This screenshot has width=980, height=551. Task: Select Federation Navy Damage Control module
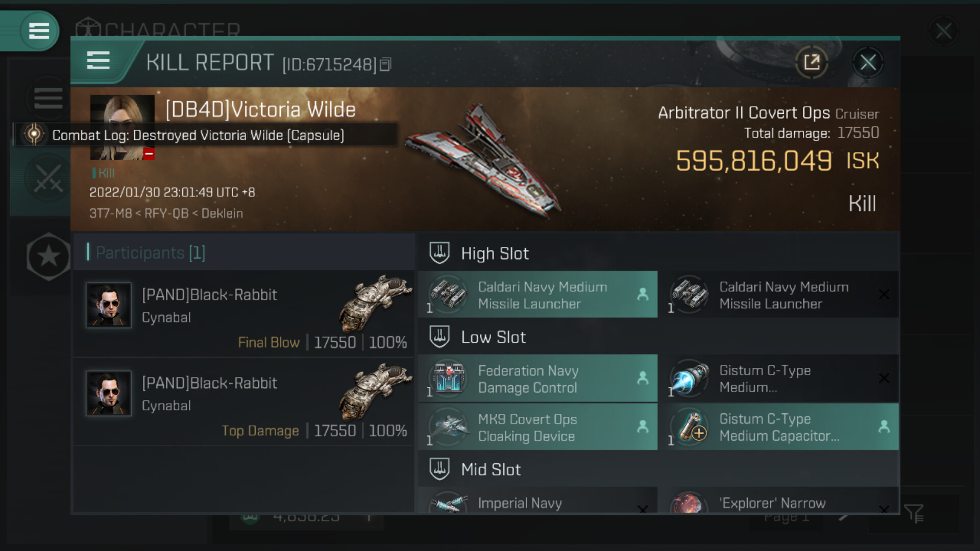(538, 379)
